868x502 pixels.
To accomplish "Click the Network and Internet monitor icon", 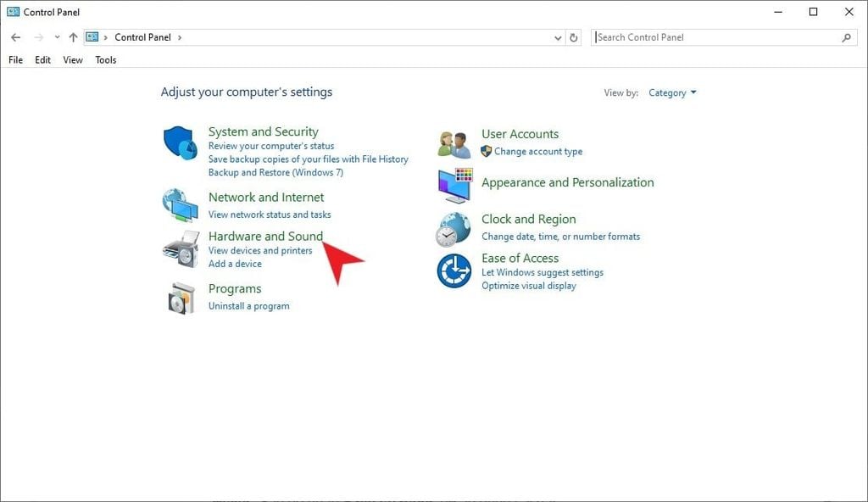I will 179,204.
